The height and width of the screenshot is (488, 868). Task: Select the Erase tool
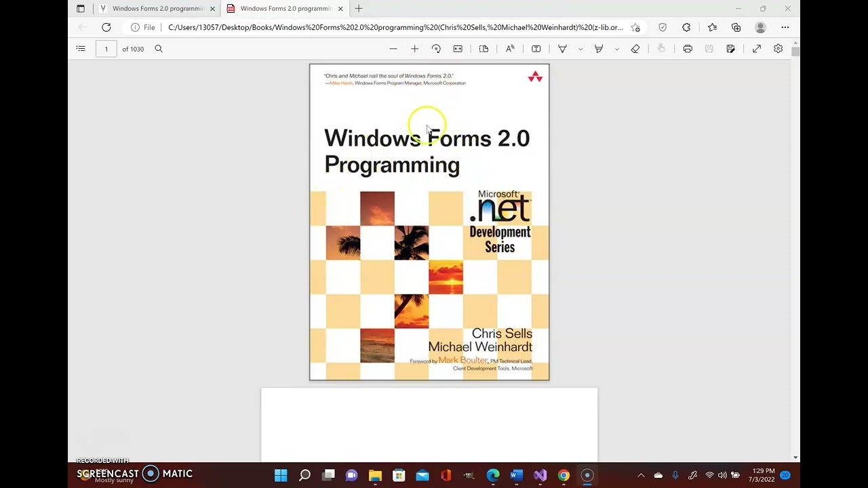coord(635,49)
